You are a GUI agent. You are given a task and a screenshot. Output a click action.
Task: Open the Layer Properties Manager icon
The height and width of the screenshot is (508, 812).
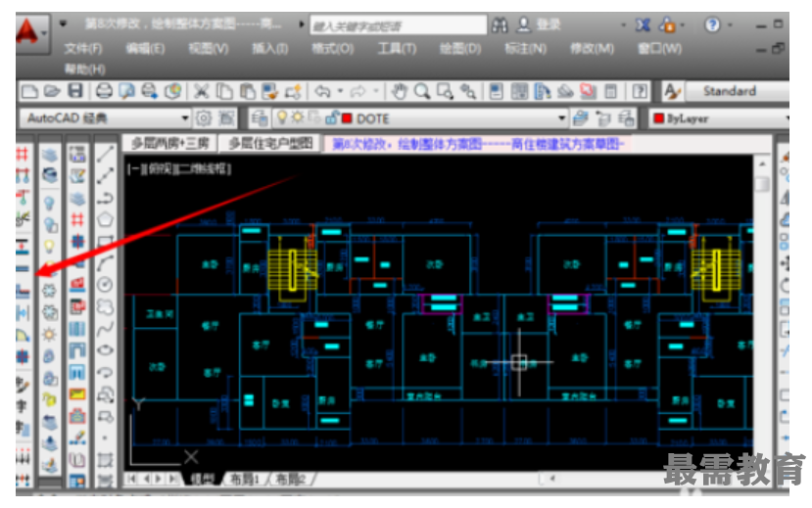(x=259, y=118)
